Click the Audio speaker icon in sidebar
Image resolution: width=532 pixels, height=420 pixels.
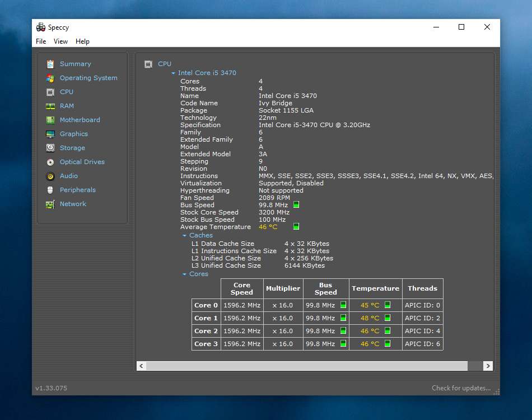pos(50,176)
